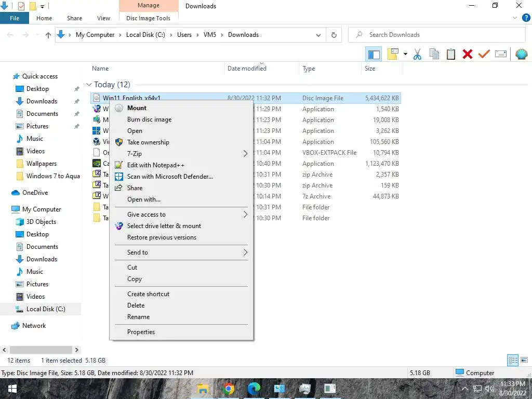Open the View ribbon tab
The width and height of the screenshot is (532, 399).
(x=103, y=18)
